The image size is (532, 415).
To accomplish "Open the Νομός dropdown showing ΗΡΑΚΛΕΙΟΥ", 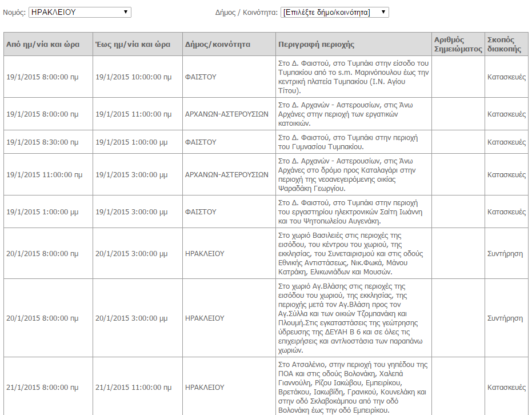I will [79, 12].
